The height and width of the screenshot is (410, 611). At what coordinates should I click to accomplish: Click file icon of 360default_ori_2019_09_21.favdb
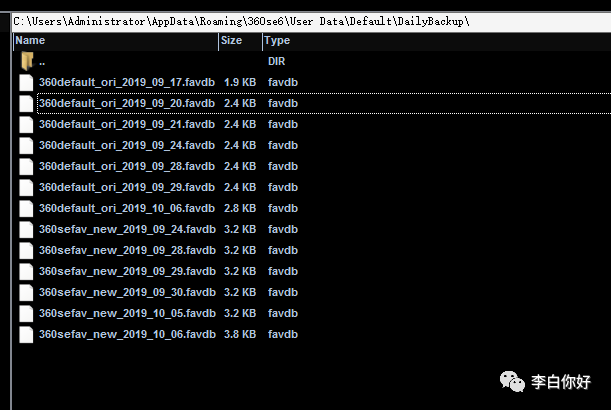pos(26,125)
